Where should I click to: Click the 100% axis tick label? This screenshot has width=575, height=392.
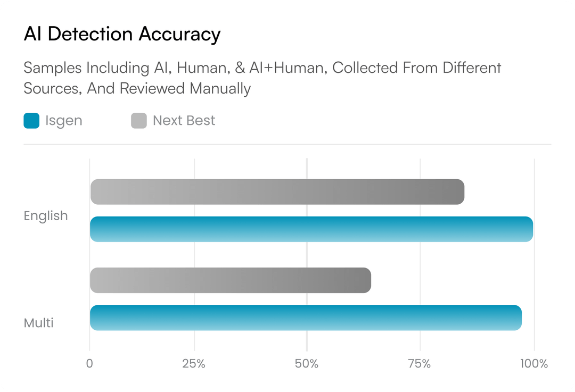[534, 364]
